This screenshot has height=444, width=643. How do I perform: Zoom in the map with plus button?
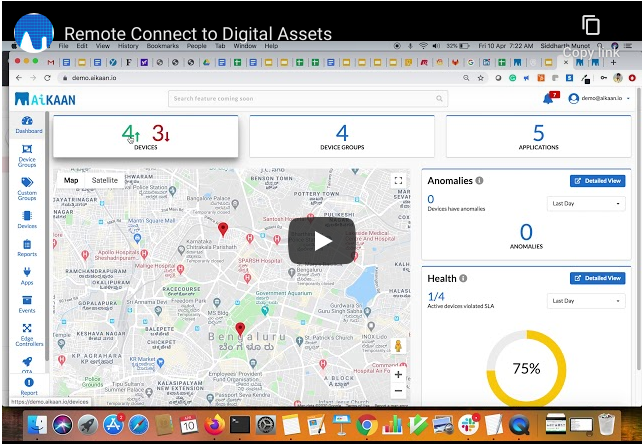tap(398, 376)
